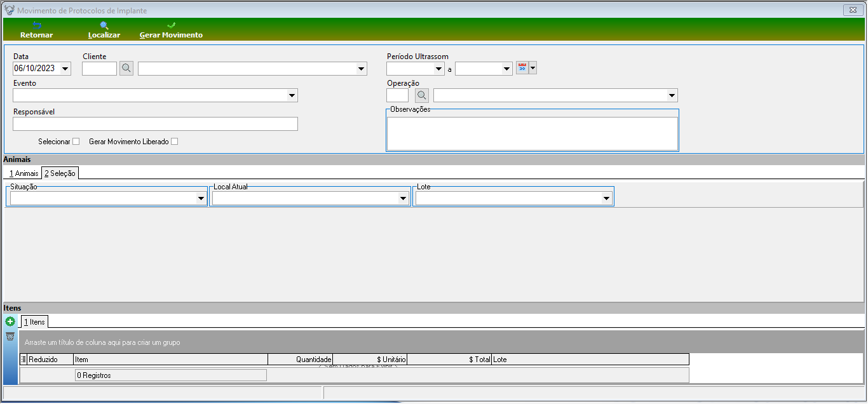Click into the Cliente code field
Viewport: 868px width, 404px height.
[100, 69]
